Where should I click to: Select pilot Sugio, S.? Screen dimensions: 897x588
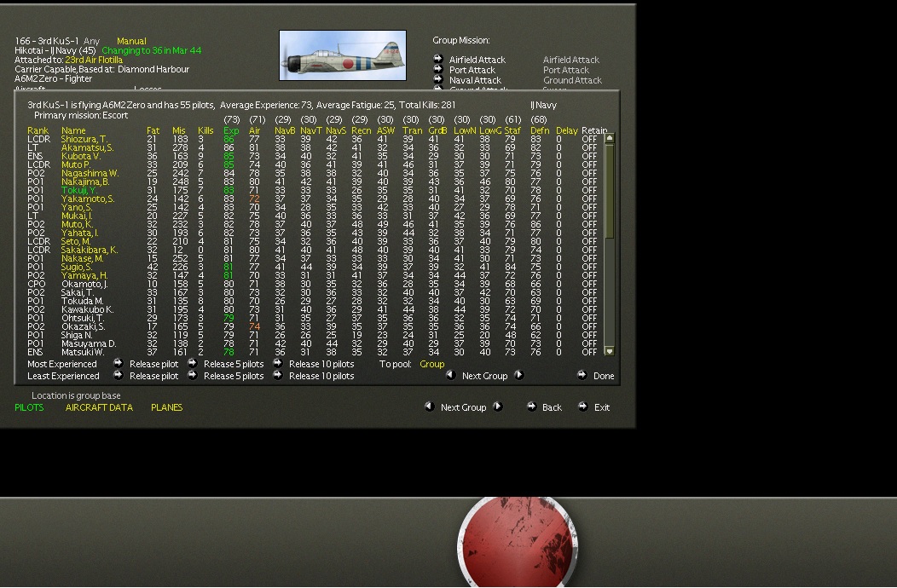(77, 267)
